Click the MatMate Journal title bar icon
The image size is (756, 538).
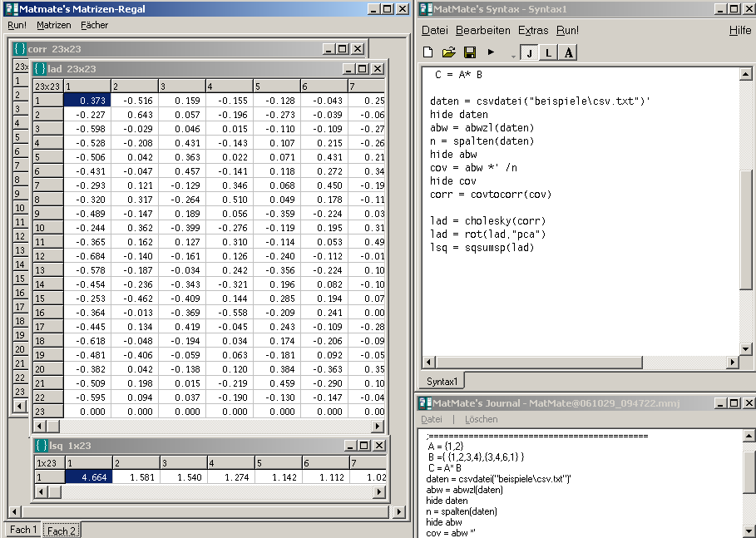click(426, 402)
